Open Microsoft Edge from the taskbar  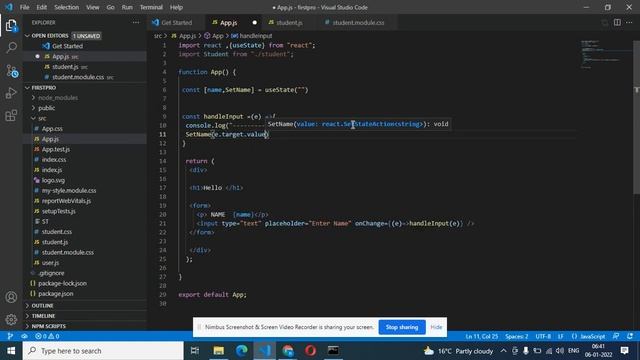(242, 351)
